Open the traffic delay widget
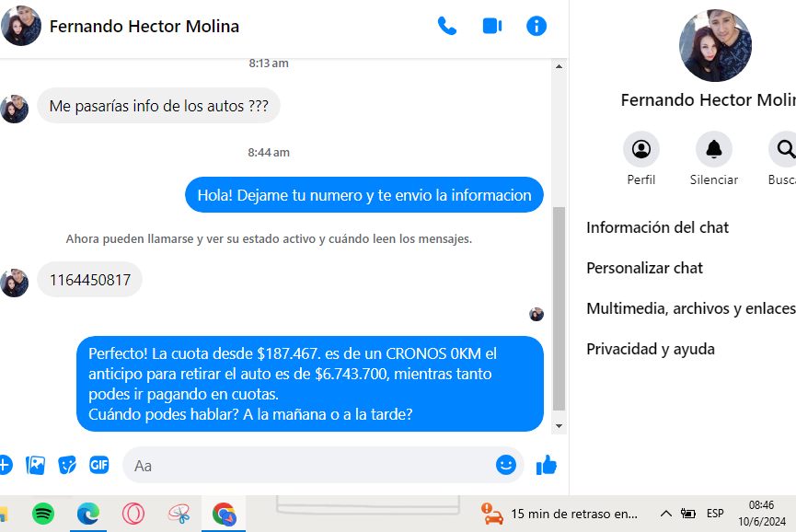796x532 pixels. [x=560, y=514]
